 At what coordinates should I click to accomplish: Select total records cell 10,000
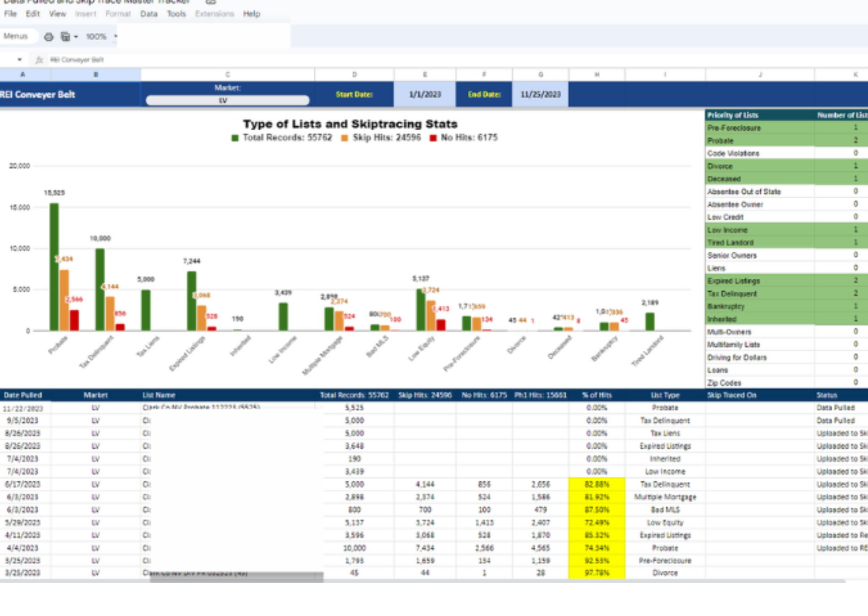(x=355, y=548)
